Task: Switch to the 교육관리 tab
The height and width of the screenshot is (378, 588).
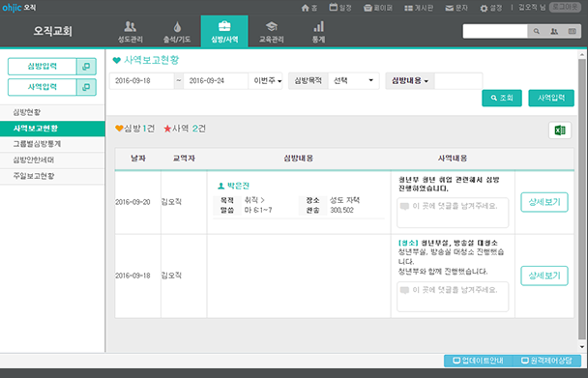Action: [271, 32]
